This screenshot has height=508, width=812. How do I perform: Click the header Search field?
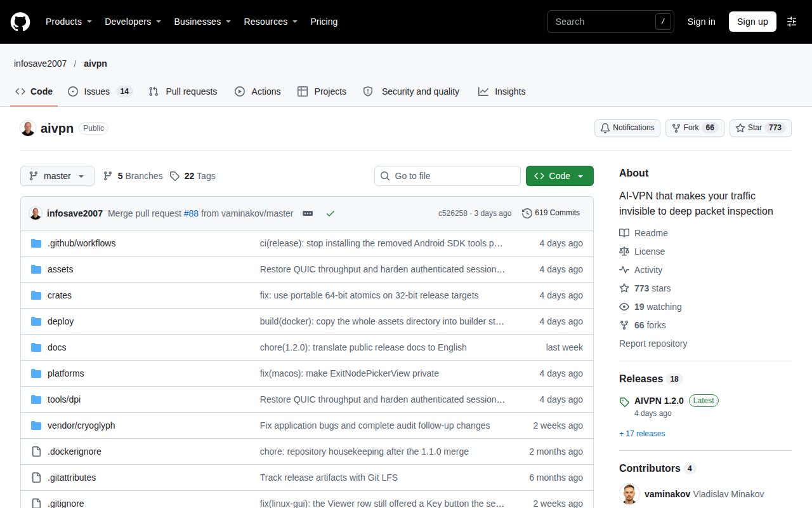[611, 22]
